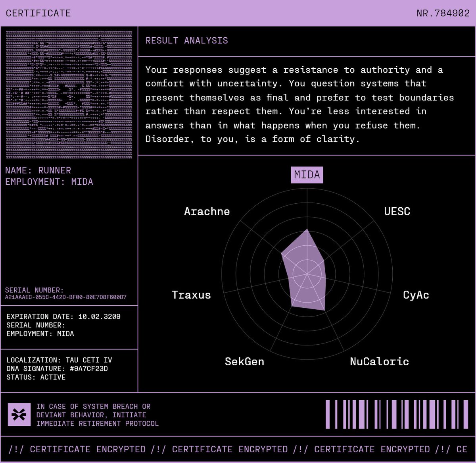Click the CERTIFICATE ENCRYPTED footer ticker
The width and height of the screenshot is (476, 463).
pos(238,449)
